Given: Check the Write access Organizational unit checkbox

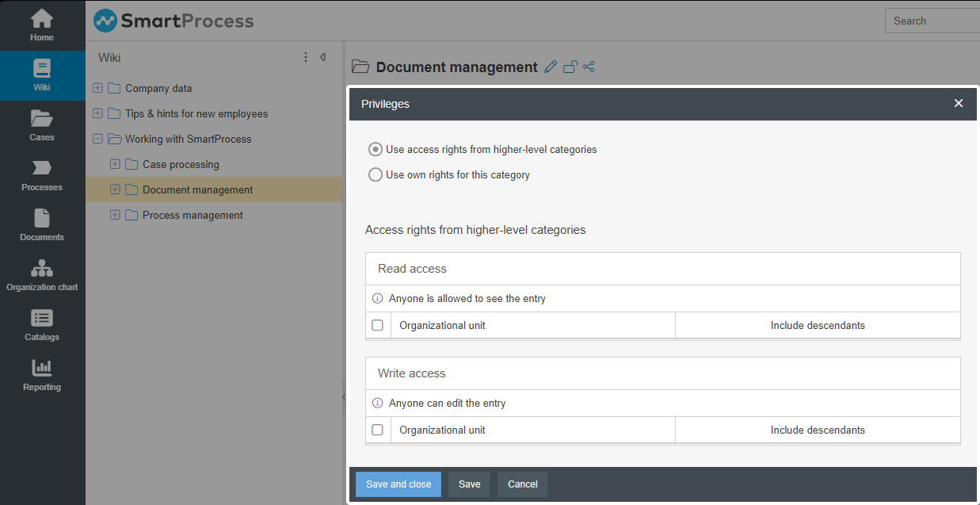Looking at the screenshot, I should click(378, 430).
